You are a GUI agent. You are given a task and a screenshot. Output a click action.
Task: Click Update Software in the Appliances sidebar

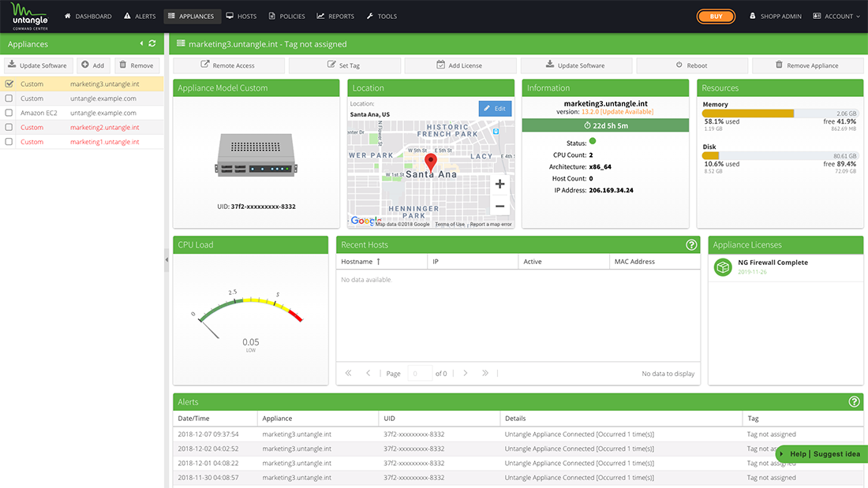(x=38, y=65)
